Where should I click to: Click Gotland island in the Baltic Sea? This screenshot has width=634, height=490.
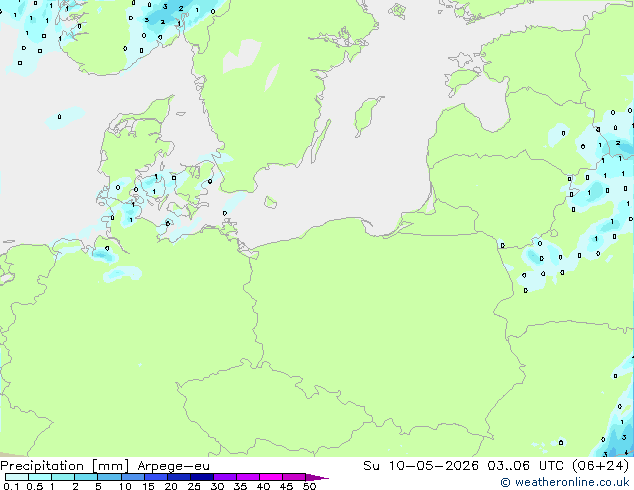[x=368, y=116]
